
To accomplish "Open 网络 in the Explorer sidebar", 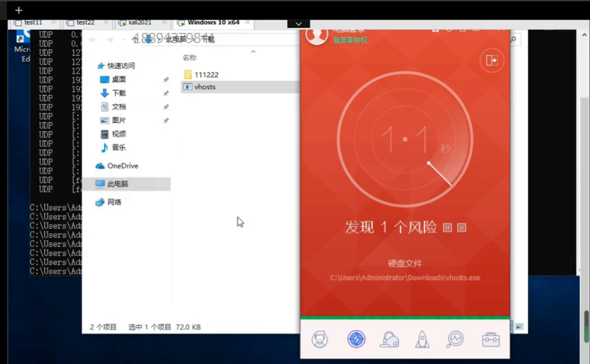I will [108, 202].
